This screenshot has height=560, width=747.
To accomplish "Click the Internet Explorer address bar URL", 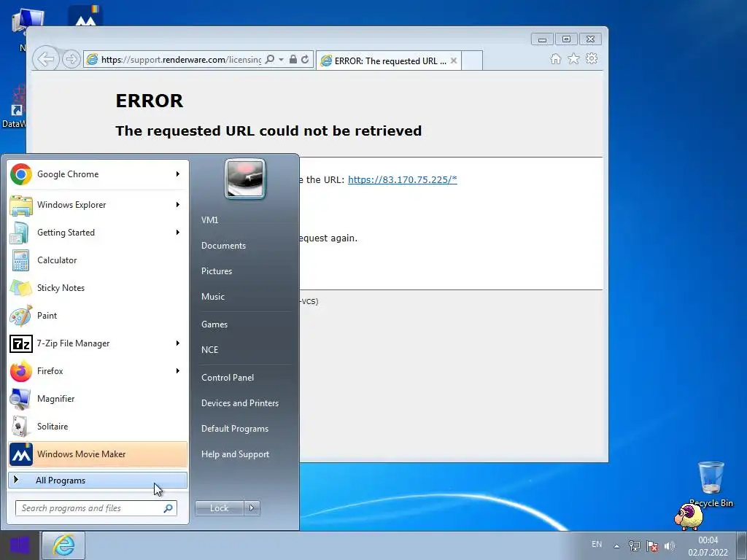I will pos(181,60).
